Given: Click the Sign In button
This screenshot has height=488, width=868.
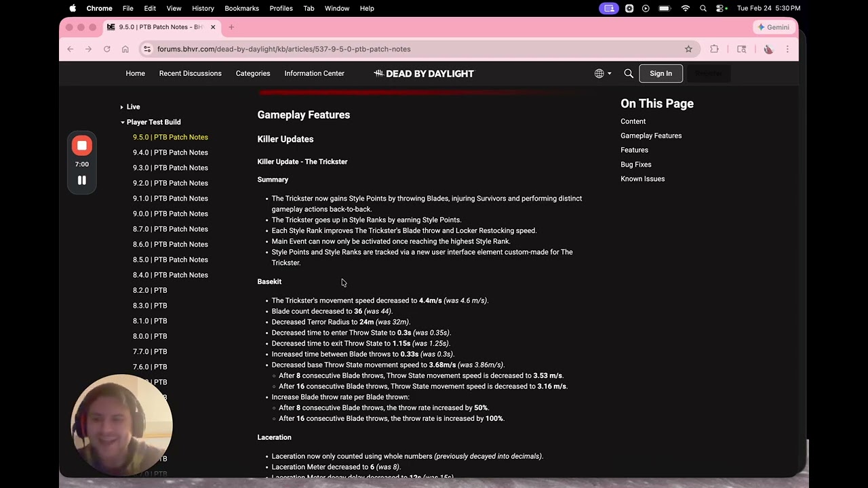Looking at the screenshot, I should point(660,73).
